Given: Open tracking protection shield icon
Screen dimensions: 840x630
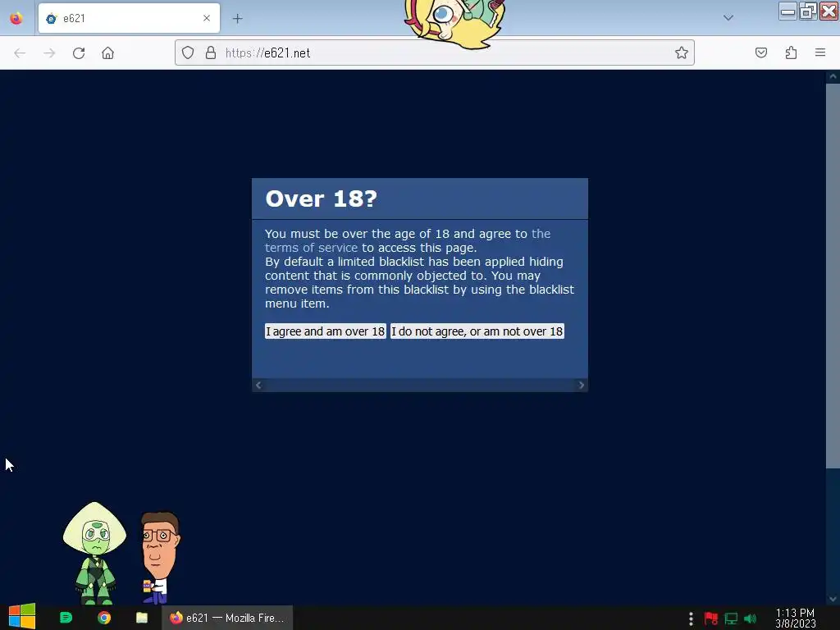Looking at the screenshot, I should pos(188,52).
